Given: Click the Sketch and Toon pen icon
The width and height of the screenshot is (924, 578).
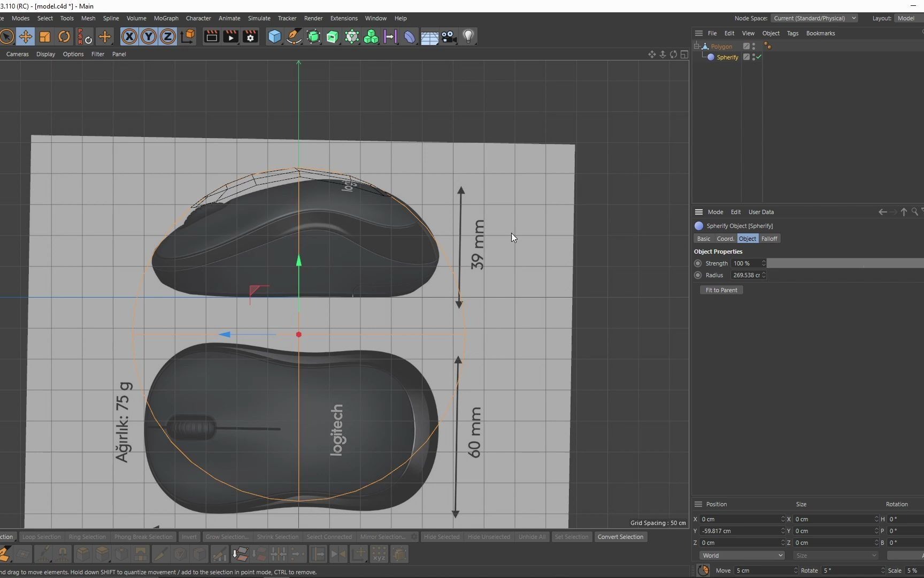Looking at the screenshot, I should [295, 36].
